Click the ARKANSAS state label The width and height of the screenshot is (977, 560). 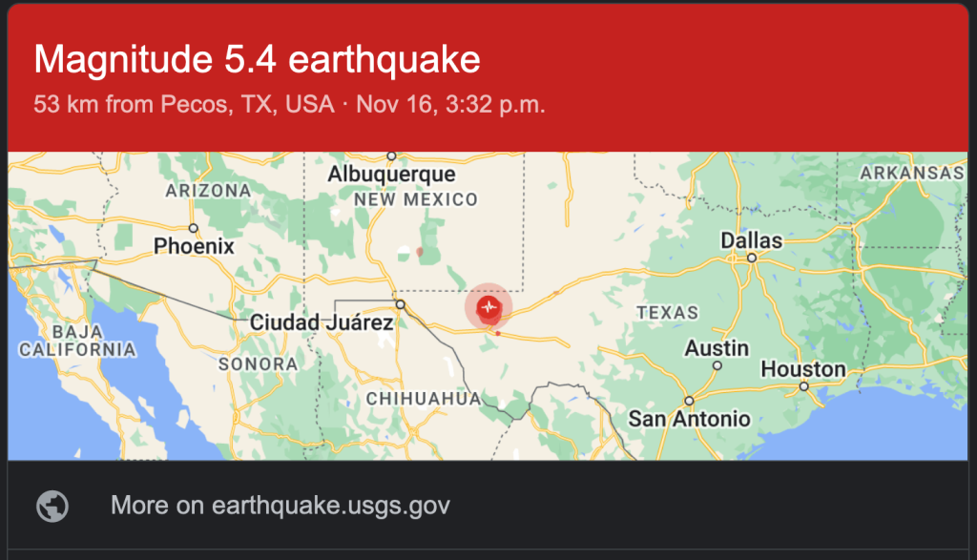pyautogui.click(x=912, y=174)
